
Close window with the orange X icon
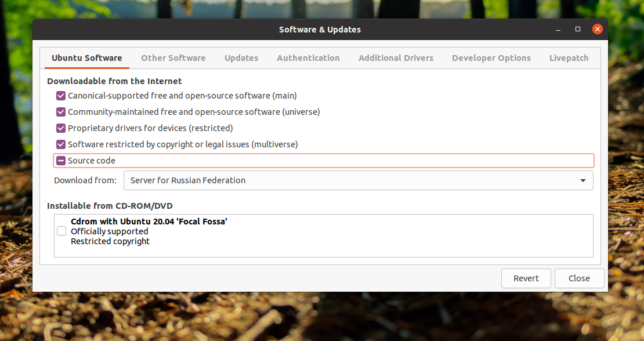pyautogui.click(x=597, y=29)
